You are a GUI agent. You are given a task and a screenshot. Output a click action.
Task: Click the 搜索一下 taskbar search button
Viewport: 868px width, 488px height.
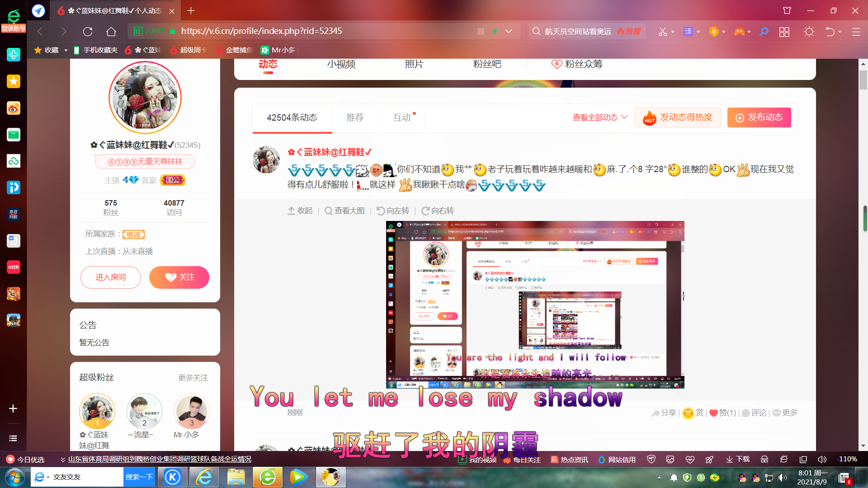[x=139, y=477]
